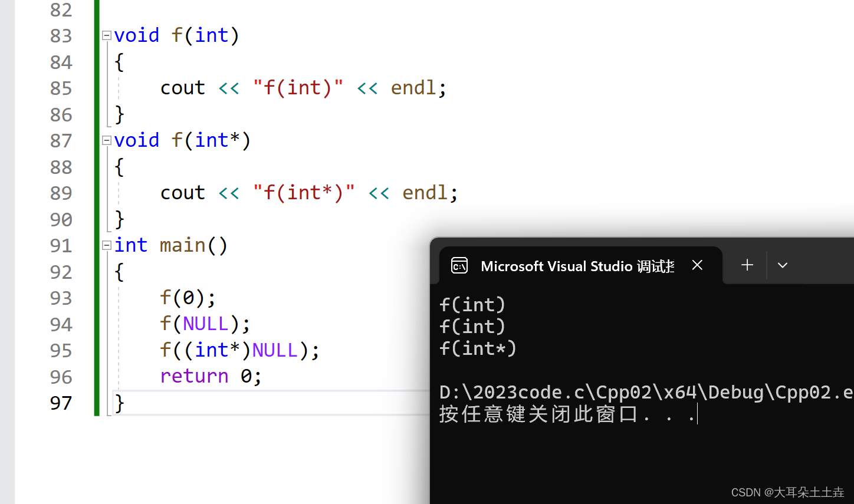This screenshot has height=504, width=854.
Task: Collapse the void f(int*) function block
Action: point(107,140)
